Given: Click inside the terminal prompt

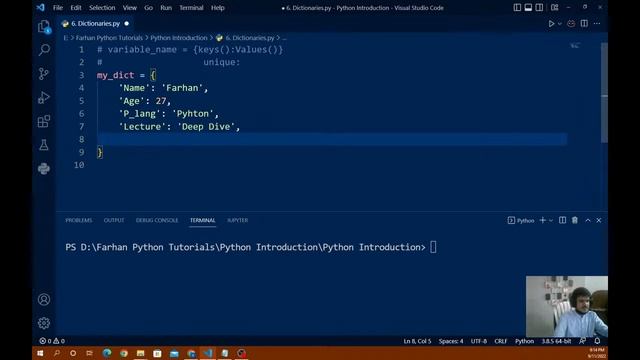Looking at the screenshot, I should (x=433, y=247).
